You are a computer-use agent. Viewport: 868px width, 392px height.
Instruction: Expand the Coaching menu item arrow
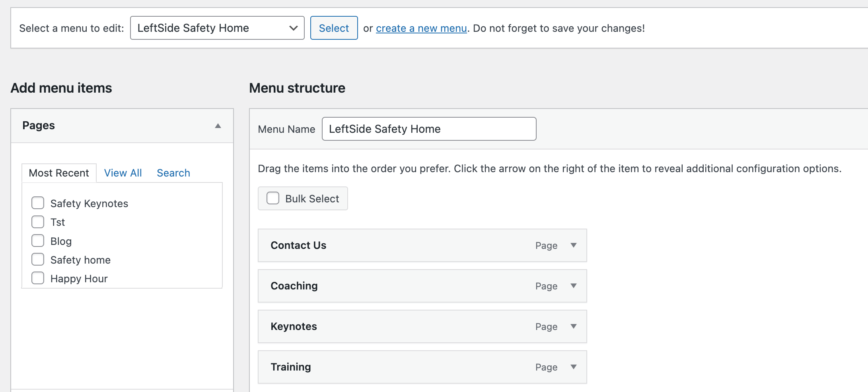(573, 286)
